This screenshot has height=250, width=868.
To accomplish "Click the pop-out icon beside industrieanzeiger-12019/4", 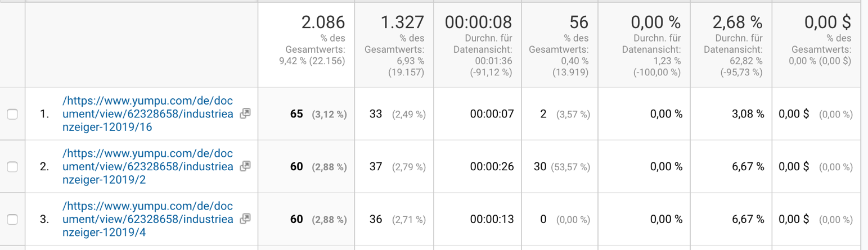I will click(x=245, y=219).
